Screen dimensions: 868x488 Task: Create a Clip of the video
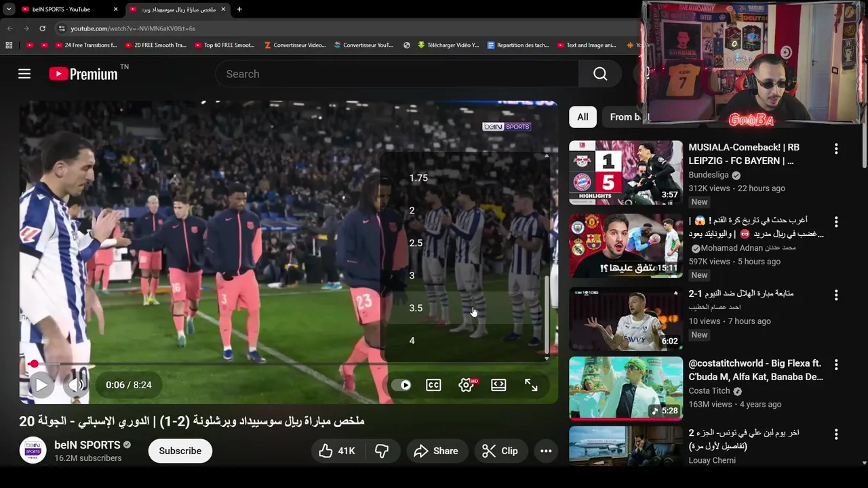(500, 451)
